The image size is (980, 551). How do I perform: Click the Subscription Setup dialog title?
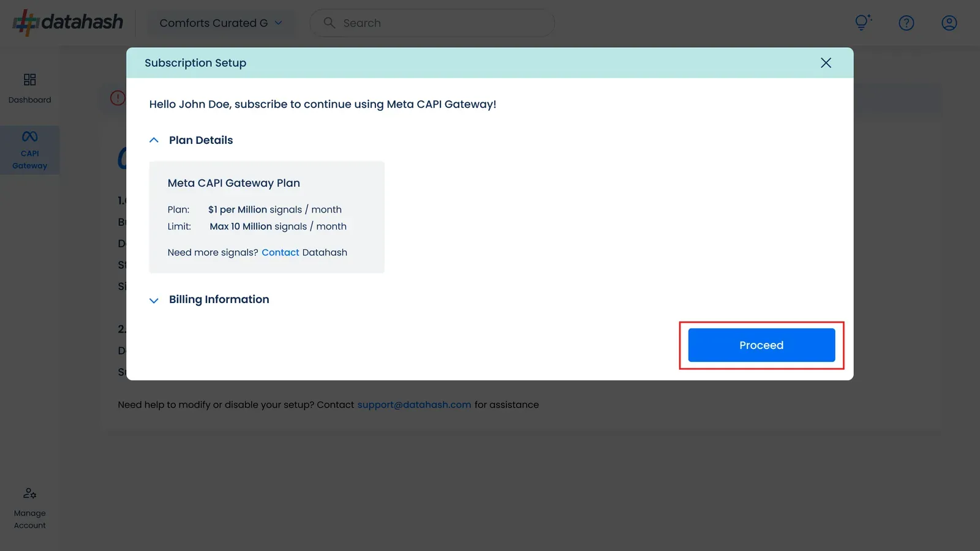[x=195, y=63]
